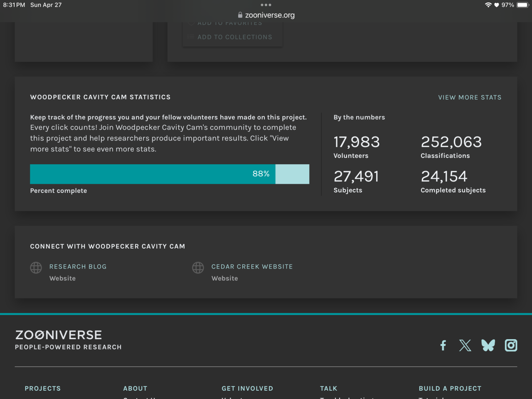
Task: Open the Cedar Creek Website link
Action: [x=252, y=266]
